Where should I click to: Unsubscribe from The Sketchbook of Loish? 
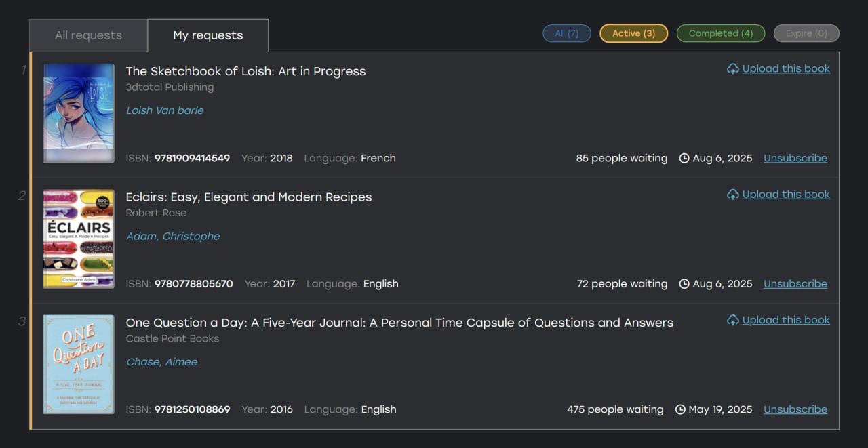795,159
